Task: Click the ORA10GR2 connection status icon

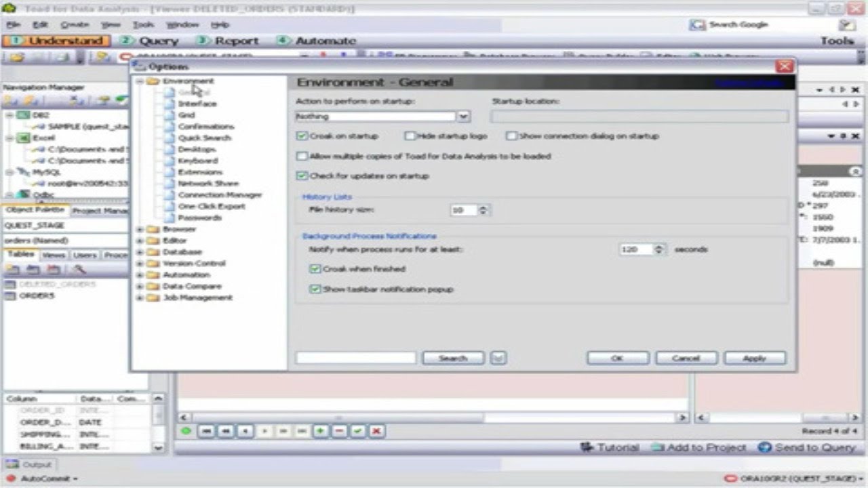Action: 730,479
